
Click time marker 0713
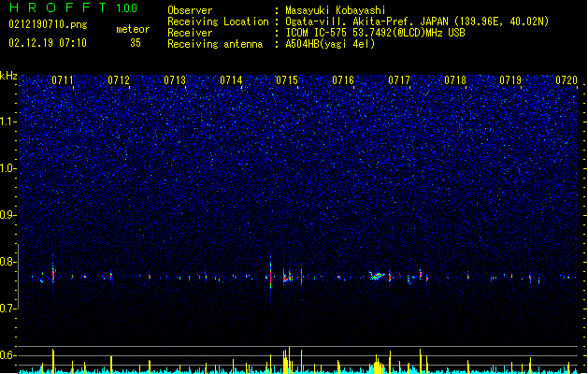point(175,80)
